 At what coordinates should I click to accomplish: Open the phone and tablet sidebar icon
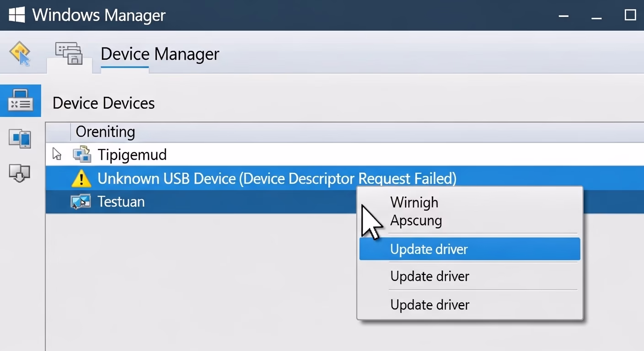point(20,138)
